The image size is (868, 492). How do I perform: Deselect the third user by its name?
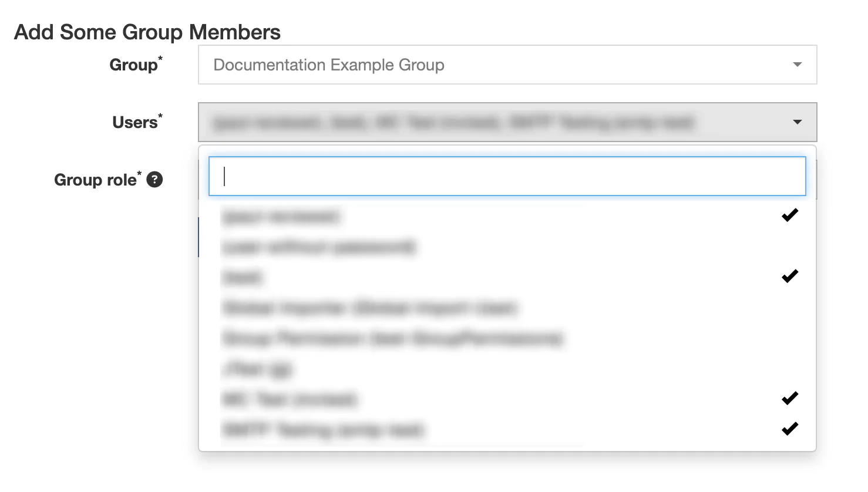(242, 277)
